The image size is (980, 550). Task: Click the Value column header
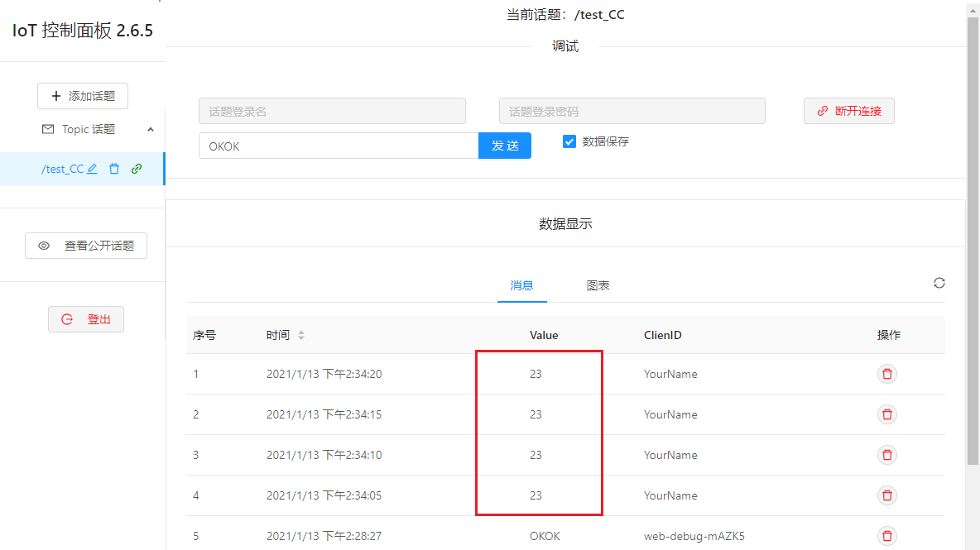pyautogui.click(x=544, y=335)
